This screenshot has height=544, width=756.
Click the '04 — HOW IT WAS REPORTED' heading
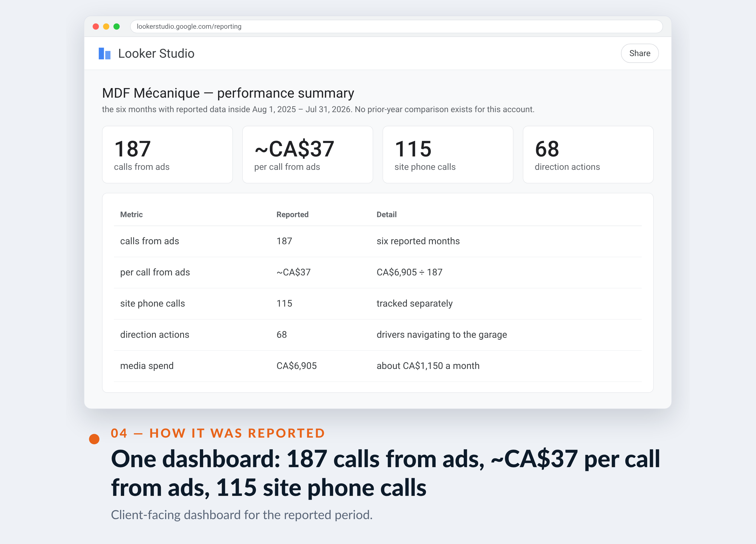pos(218,433)
